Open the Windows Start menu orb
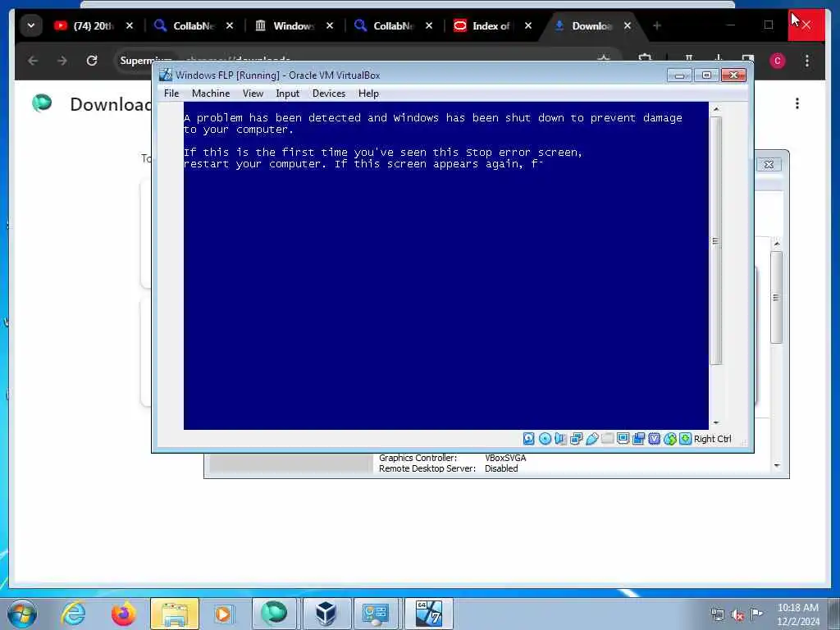Viewport: 840px width, 630px height. coord(22,614)
